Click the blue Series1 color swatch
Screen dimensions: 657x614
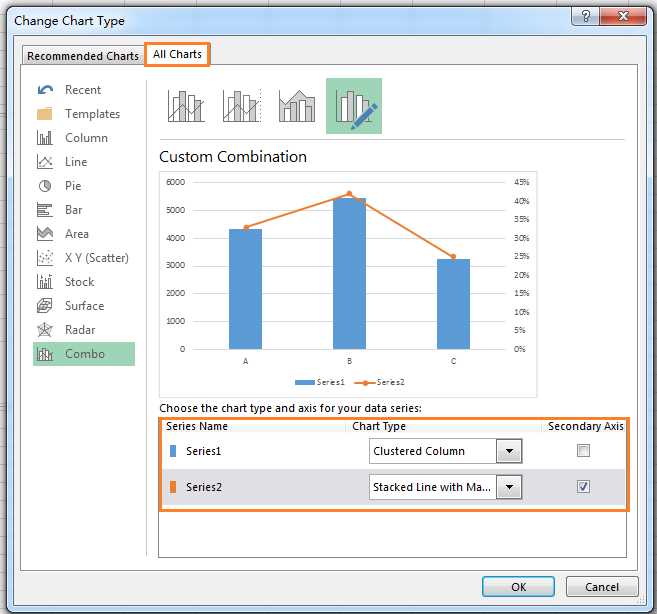coord(173,451)
